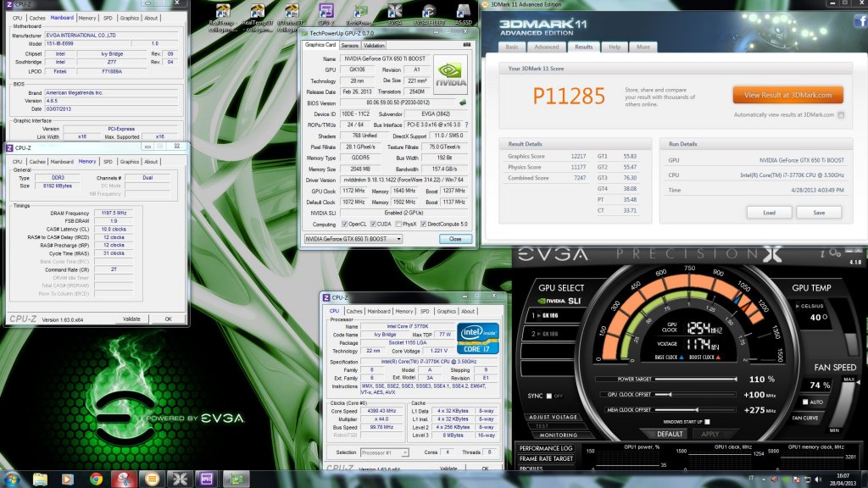Toggle the Celsius temperature unit arrow

point(798,306)
